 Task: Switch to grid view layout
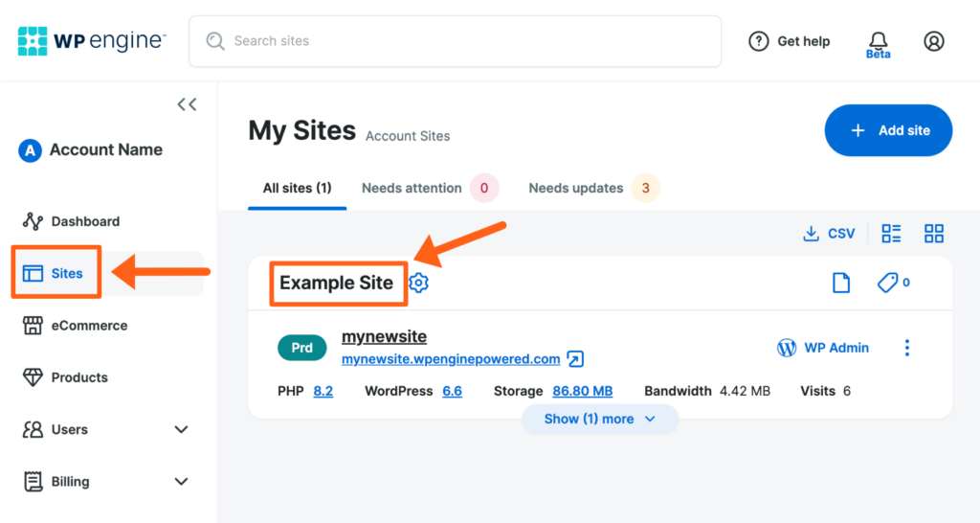(934, 234)
